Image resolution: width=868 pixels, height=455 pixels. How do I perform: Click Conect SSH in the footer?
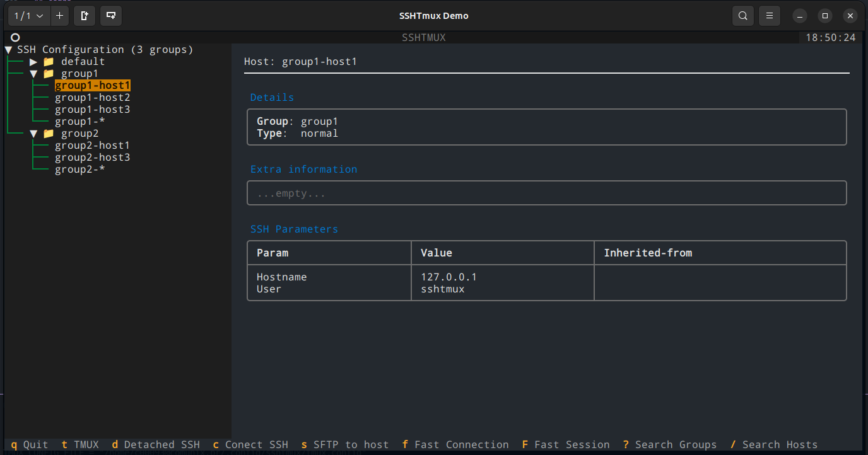(x=250, y=445)
